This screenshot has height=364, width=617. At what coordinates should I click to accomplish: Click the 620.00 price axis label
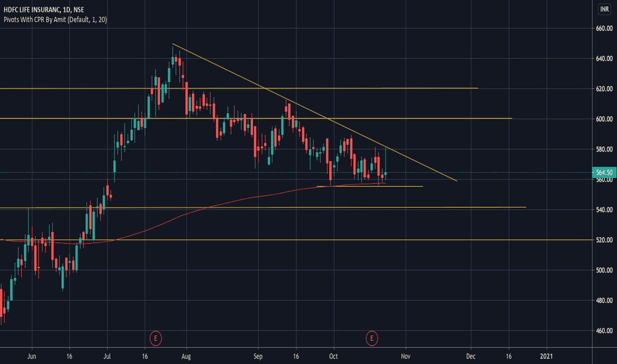[x=604, y=89]
